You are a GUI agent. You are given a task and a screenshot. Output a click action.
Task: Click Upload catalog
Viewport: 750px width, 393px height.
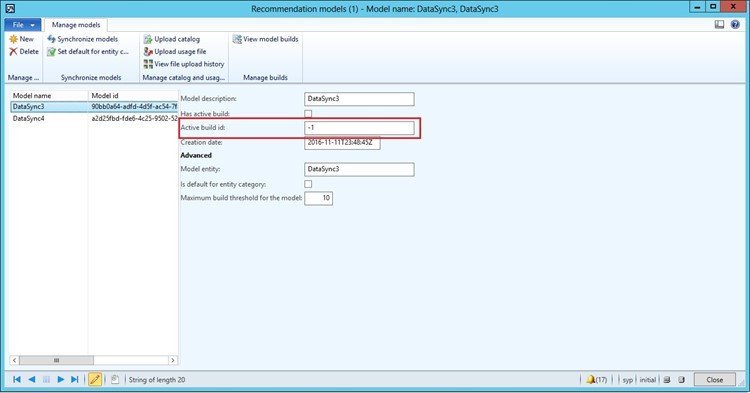point(172,39)
